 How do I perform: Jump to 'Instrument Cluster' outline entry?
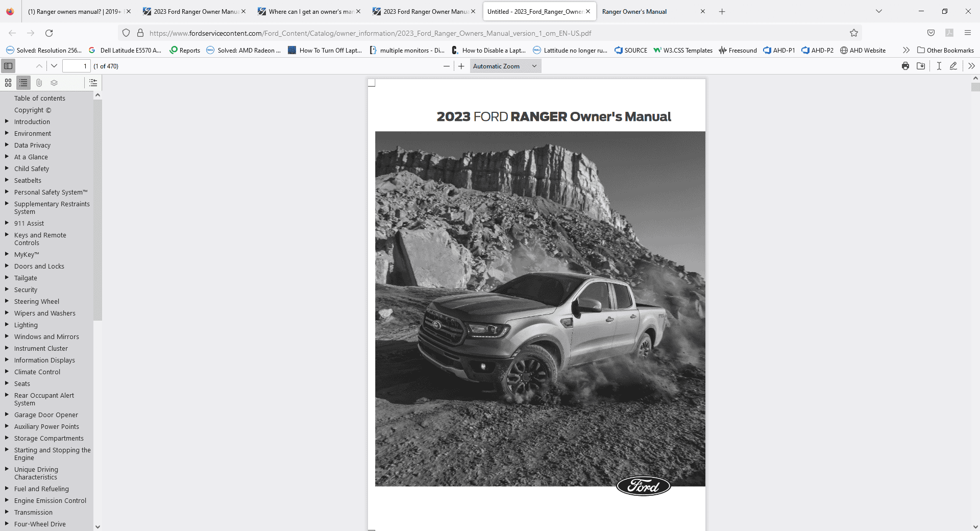pyautogui.click(x=41, y=348)
